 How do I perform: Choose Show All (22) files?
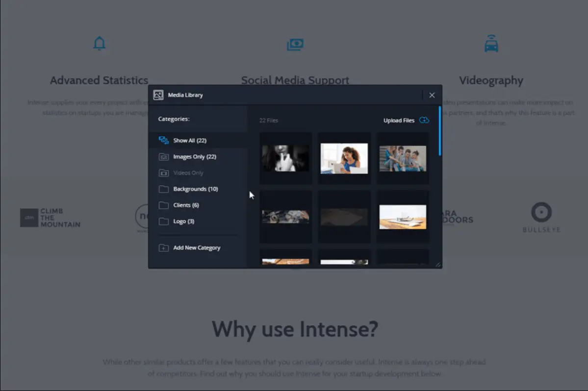190,141
